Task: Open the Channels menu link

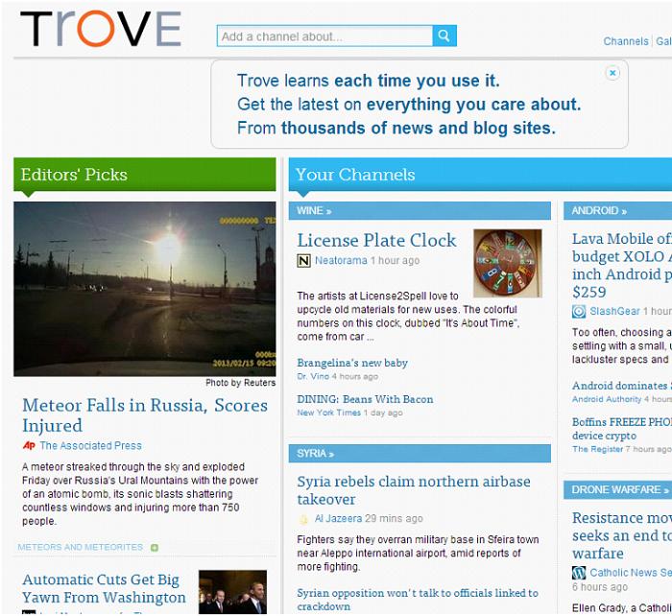Action: pyautogui.click(x=625, y=41)
